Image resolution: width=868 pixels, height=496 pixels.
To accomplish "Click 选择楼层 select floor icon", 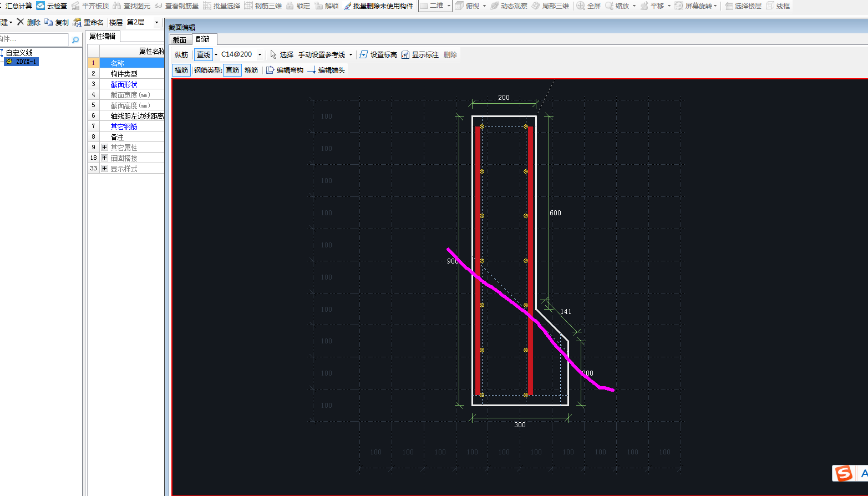I will click(729, 6).
